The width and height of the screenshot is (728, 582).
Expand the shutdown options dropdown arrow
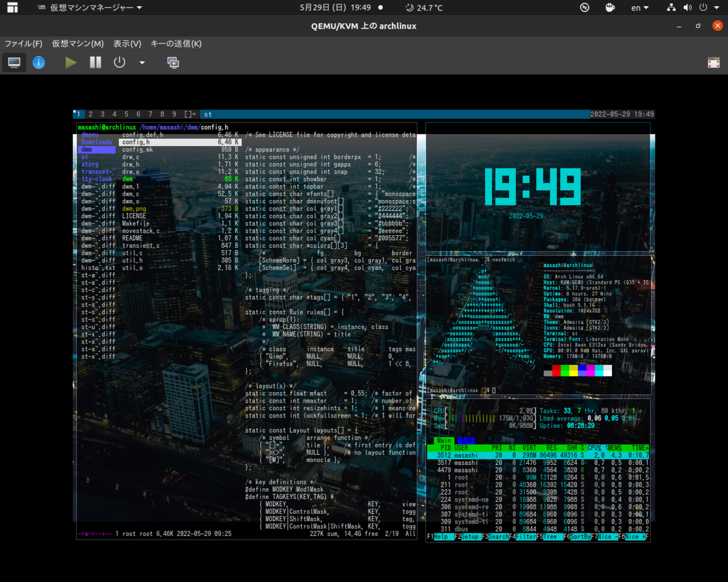142,62
